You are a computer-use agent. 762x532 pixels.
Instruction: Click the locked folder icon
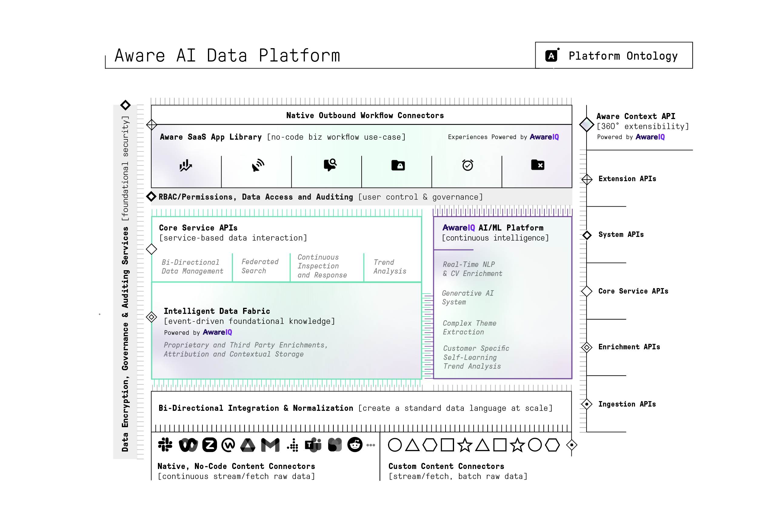[x=398, y=165]
